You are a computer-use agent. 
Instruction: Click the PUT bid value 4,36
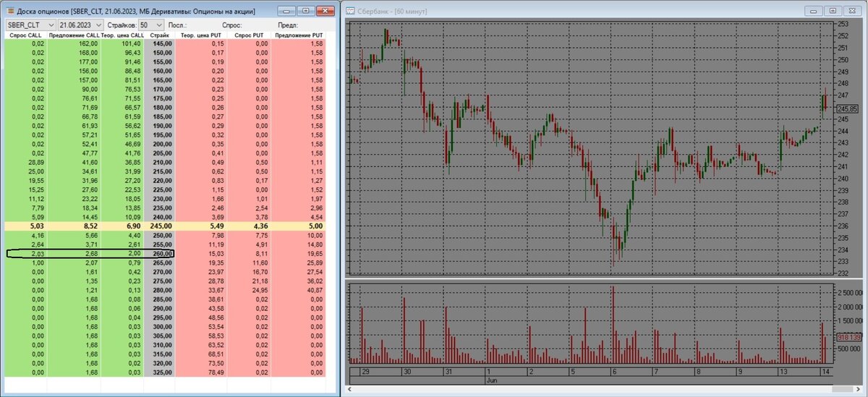point(260,226)
